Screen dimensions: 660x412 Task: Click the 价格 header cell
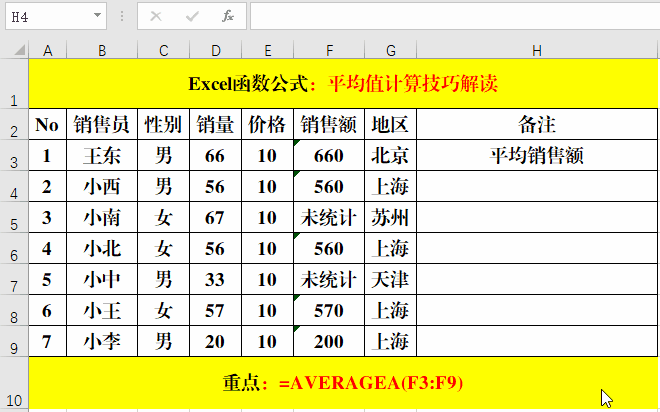click(267, 125)
